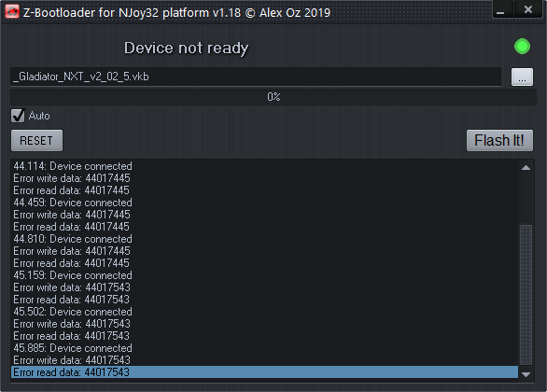Start flashing with Flash It! button
This screenshot has height=392, width=547.
coord(499,141)
